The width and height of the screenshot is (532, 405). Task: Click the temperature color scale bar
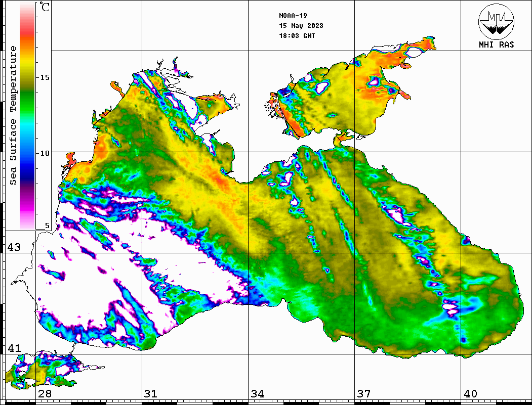pos(27,116)
